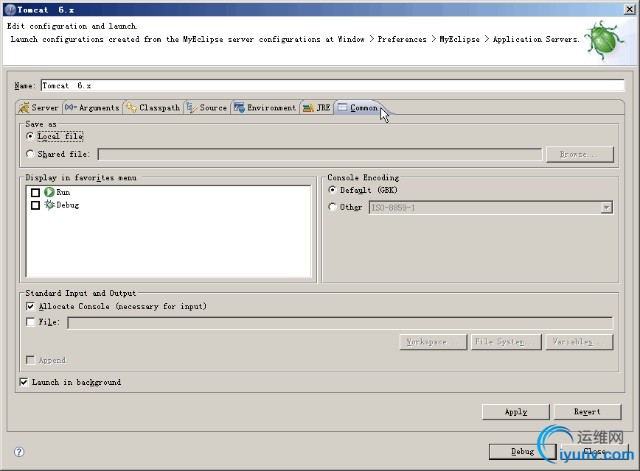Click the title bar application icon
Image resolution: width=640 pixels, height=471 pixels.
[x=11, y=10]
